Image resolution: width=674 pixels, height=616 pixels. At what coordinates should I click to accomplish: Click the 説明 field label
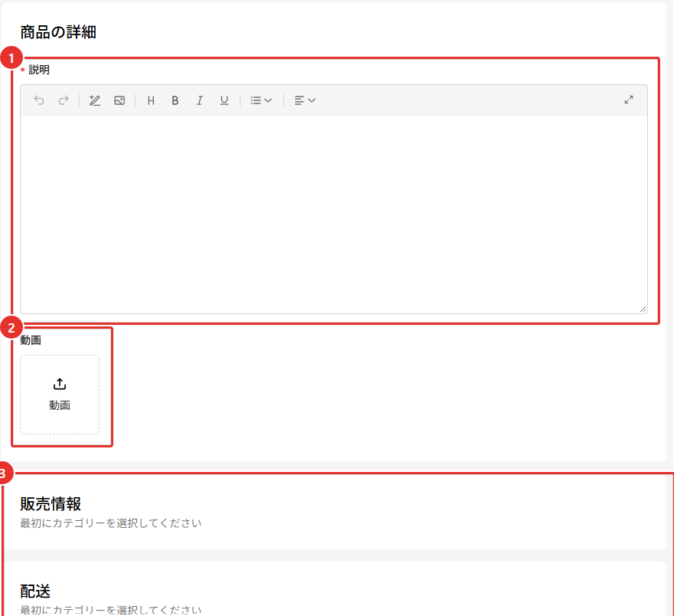39,70
